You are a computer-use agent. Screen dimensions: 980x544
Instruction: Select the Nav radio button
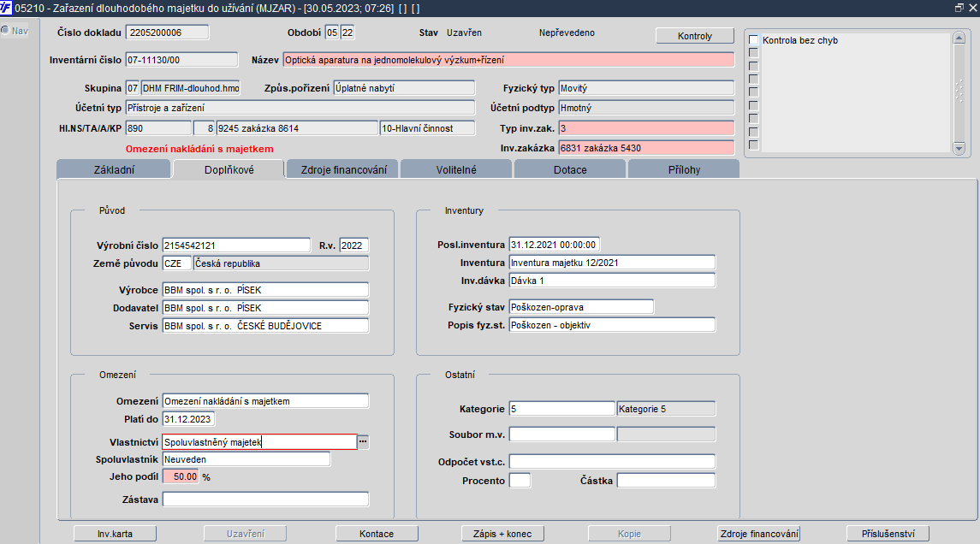pyautogui.click(x=5, y=31)
